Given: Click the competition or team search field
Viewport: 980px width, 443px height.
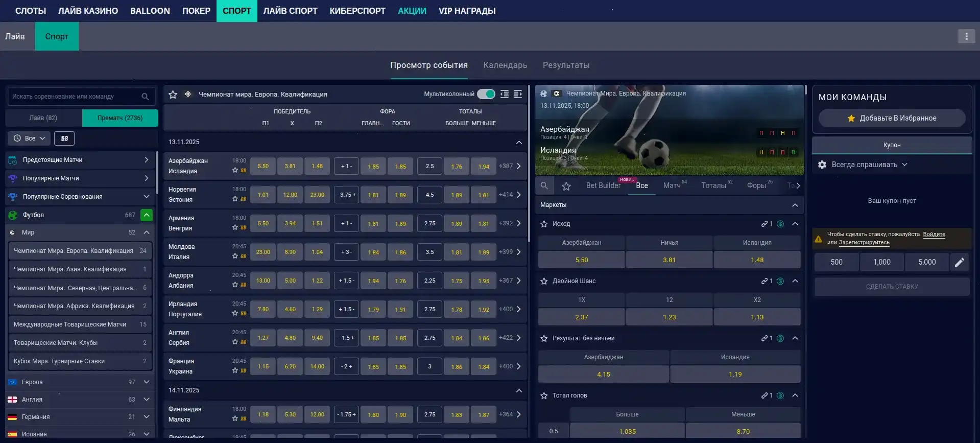Looking at the screenshot, I should (x=74, y=97).
